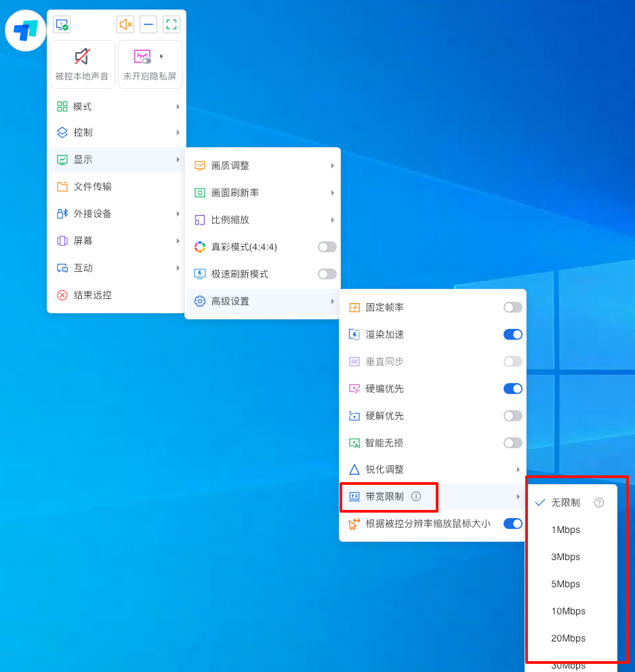The image size is (635, 672).
Task: Mute the remote sound speaker icon
Action: point(125,25)
